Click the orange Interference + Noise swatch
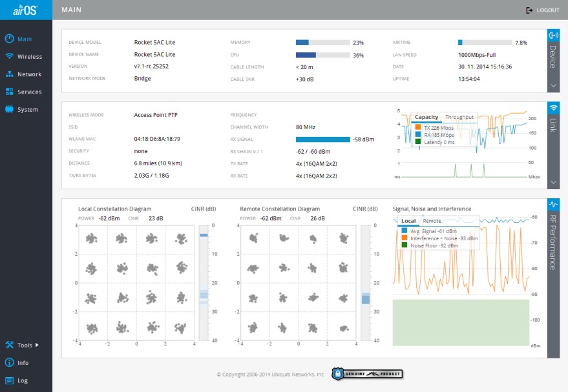The image size is (568, 392). pos(405,238)
